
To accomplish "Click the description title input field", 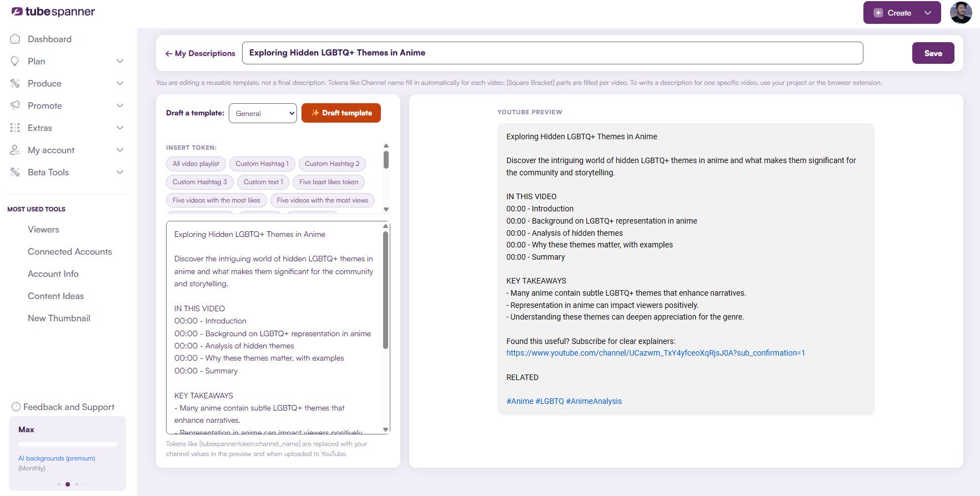I will 552,53.
